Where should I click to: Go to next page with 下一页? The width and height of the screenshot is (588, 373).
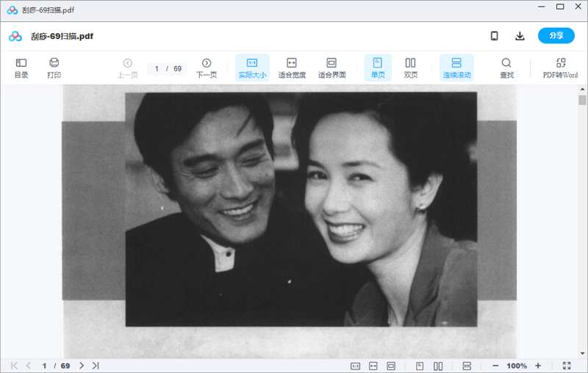207,68
